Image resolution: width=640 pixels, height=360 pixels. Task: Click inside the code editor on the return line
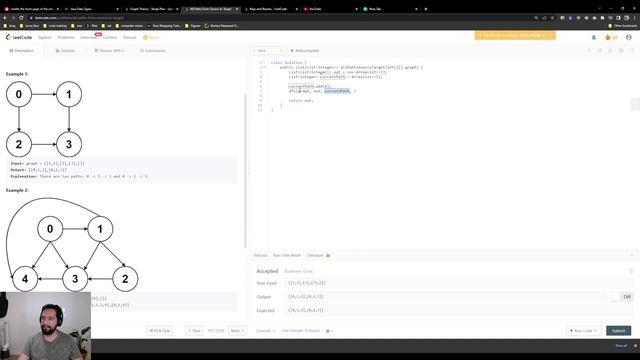tap(301, 100)
